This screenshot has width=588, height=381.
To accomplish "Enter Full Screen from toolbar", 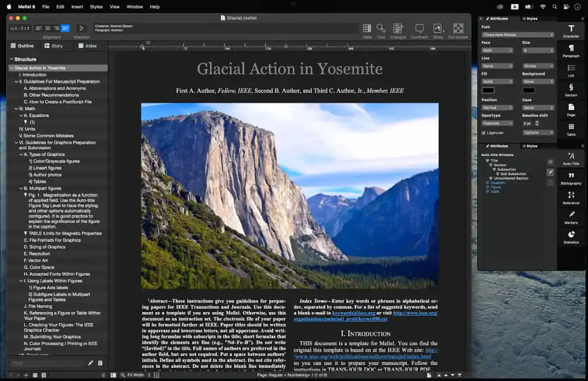I will click(x=458, y=30).
